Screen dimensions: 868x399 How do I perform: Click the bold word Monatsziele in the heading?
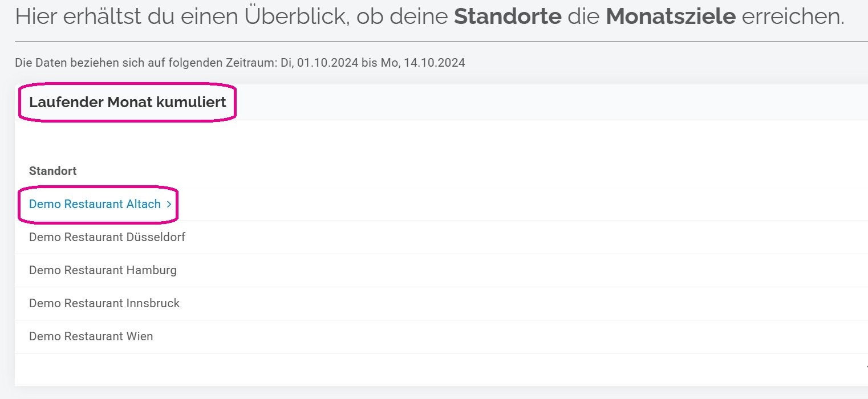(671, 17)
